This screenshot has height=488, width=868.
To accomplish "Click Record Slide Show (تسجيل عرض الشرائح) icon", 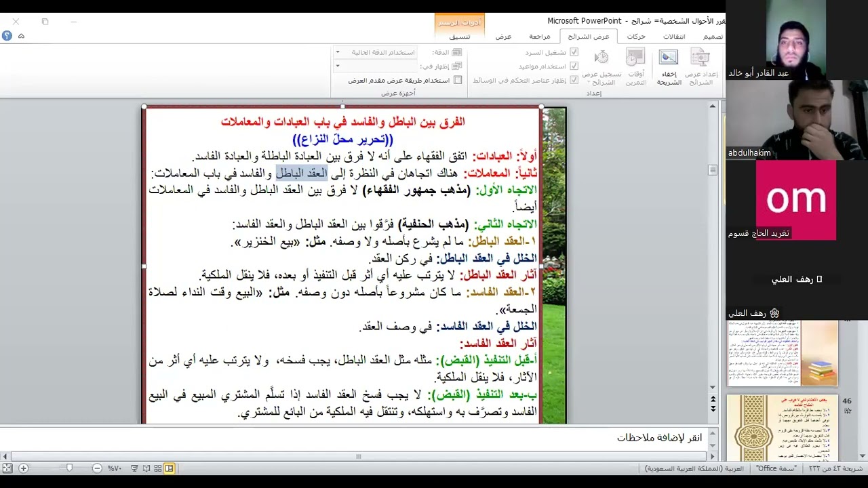I will coord(601,58).
